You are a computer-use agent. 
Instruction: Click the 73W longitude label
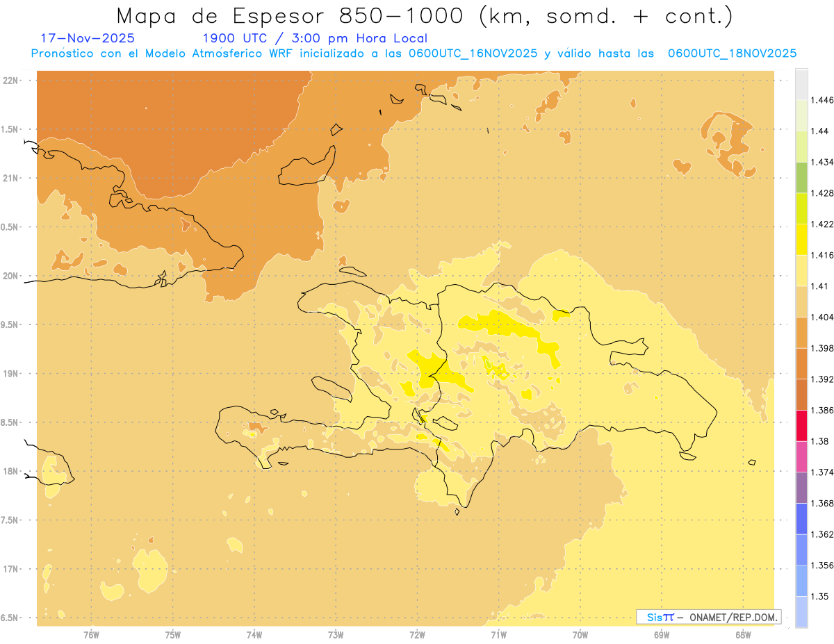pyautogui.click(x=336, y=634)
